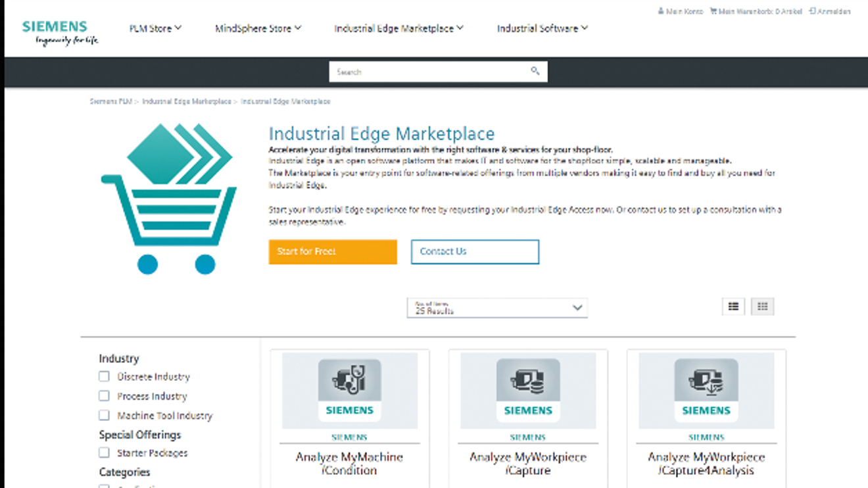This screenshot has height=488, width=868.
Task: Click the Siemens logo
Action: [x=60, y=33]
